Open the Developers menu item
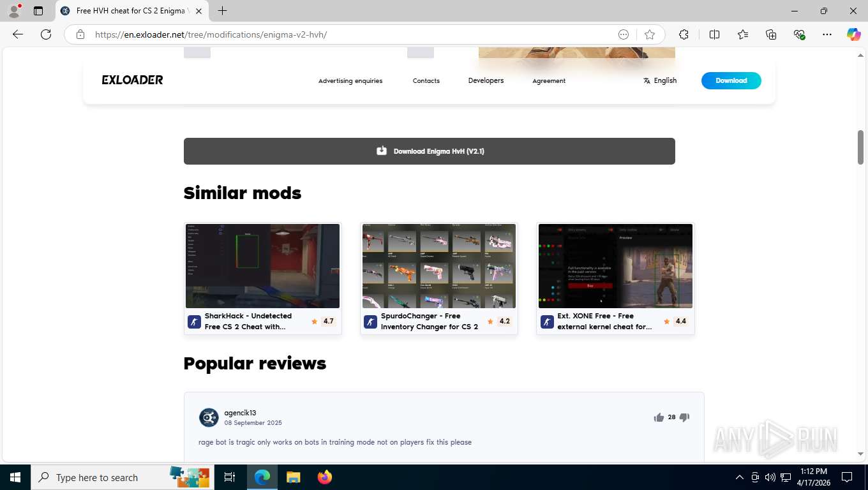The width and height of the screenshot is (868, 490). pos(486,80)
